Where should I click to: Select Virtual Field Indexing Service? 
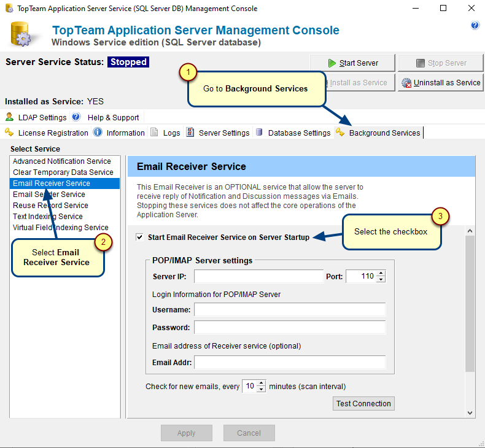[64, 228]
